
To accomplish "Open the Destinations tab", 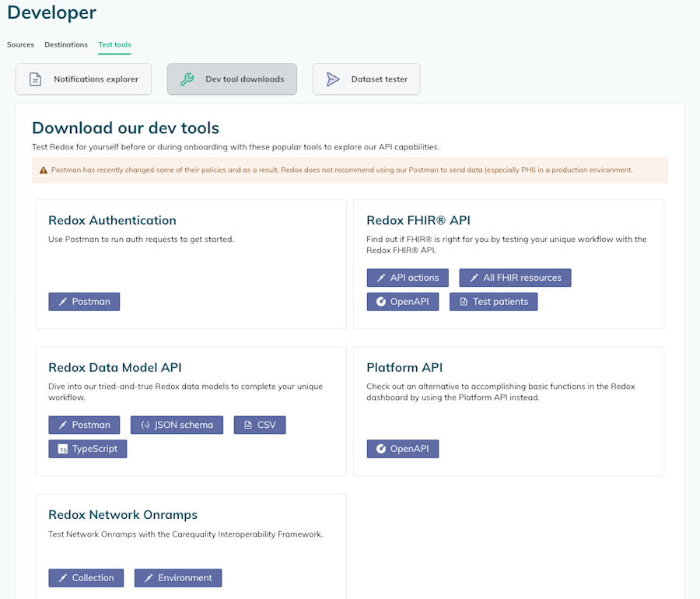I will click(66, 44).
